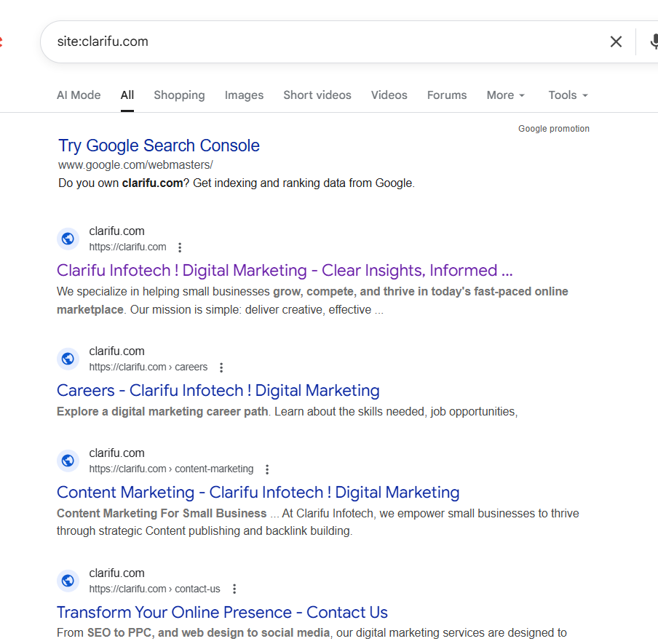The height and width of the screenshot is (644, 658).
Task: Switch to the Images tab
Action: pyautogui.click(x=244, y=95)
